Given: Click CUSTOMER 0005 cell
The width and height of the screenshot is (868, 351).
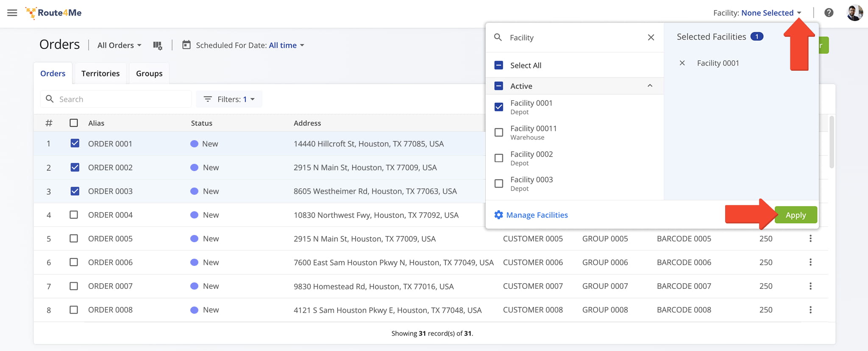Looking at the screenshot, I should click(533, 238).
